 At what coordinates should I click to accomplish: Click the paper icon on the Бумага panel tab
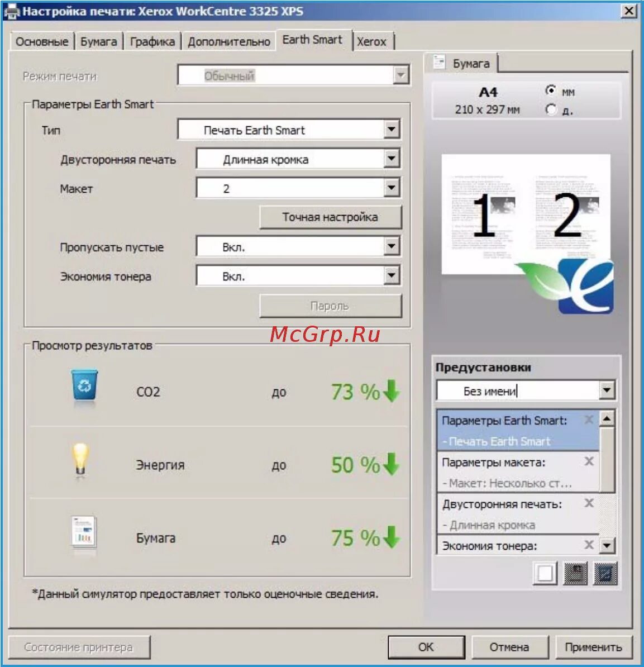439,63
